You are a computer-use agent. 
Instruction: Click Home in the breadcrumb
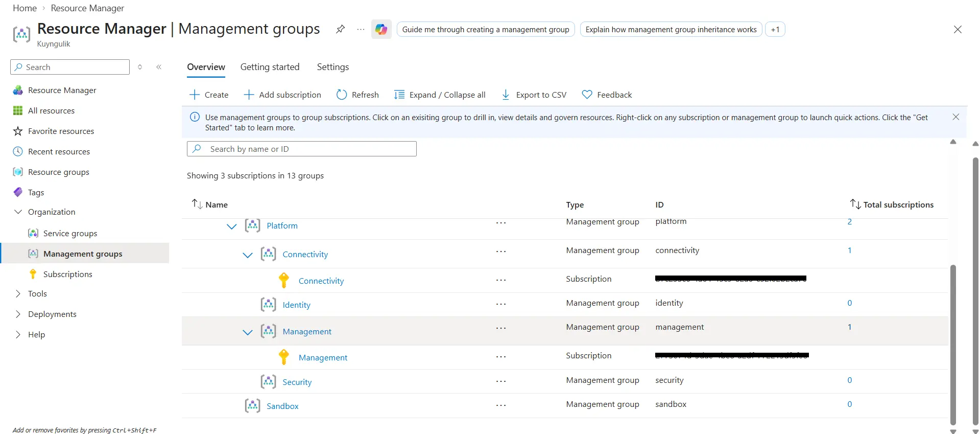tap(25, 8)
